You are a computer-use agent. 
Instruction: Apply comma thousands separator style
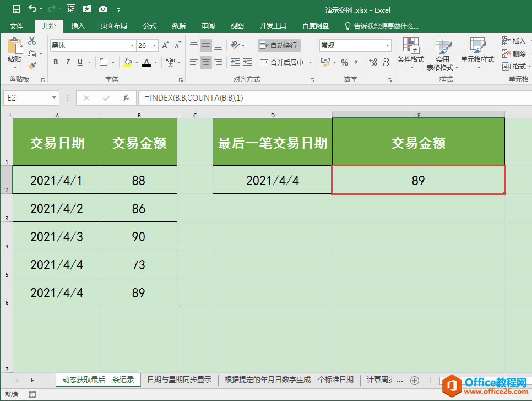(x=356, y=62)
